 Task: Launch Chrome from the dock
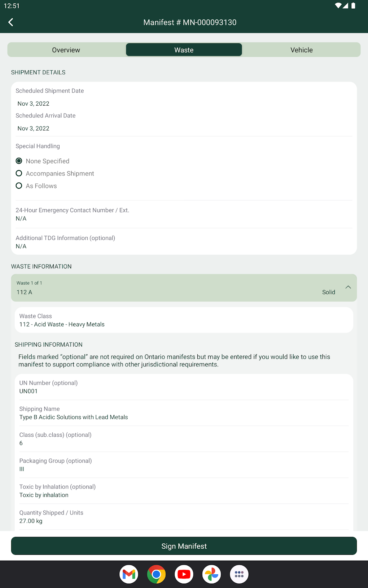click(x=156, y=574)
